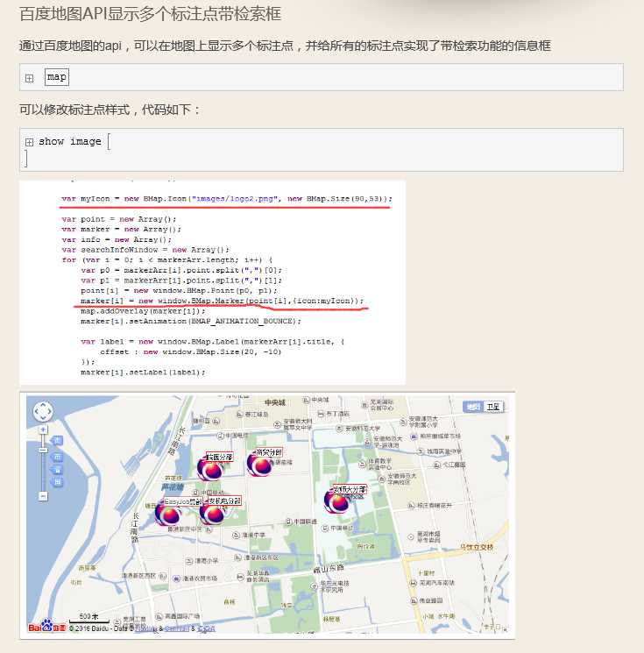Image resolution: width=644 pixels, height=653 pixels.
Task: Click the 马饮立交桥 map label
Action: coord(477,547)
